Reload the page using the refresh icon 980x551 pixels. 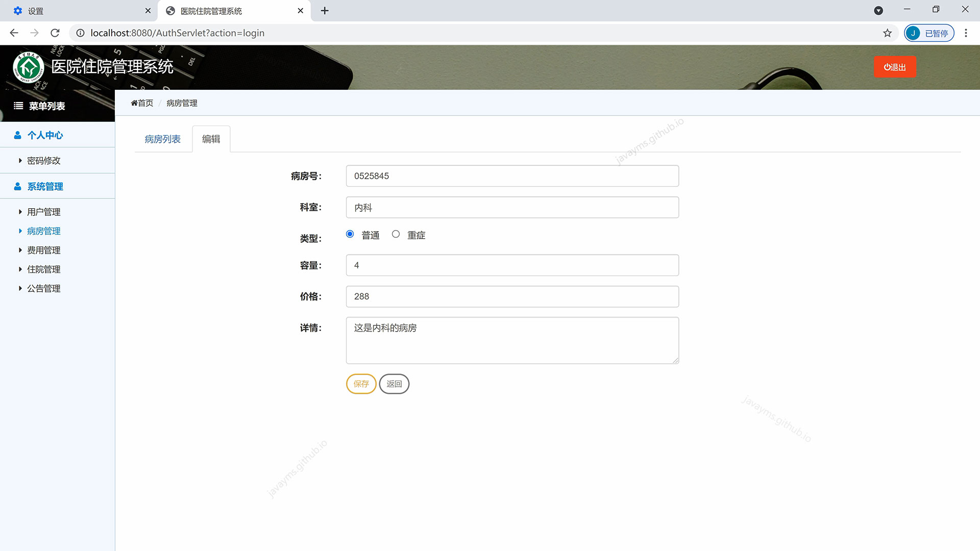(55, 33)
